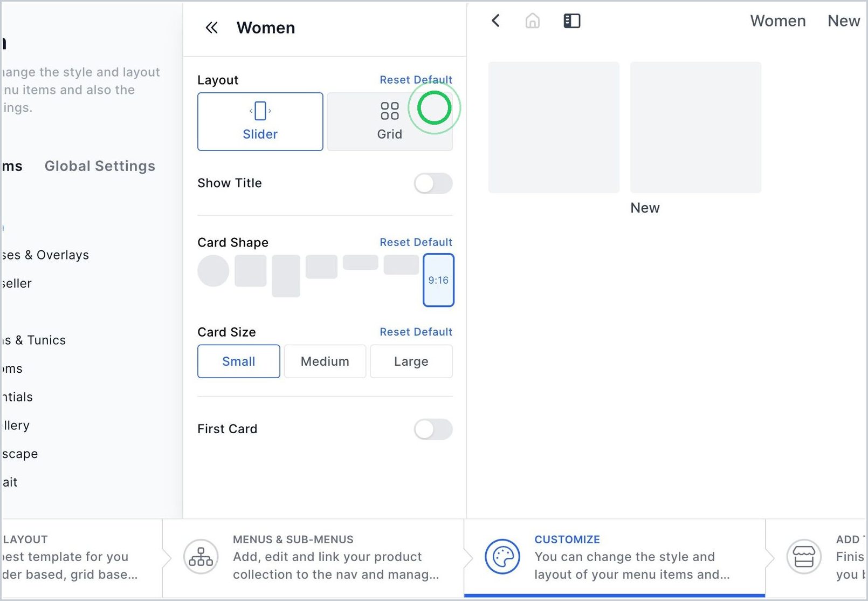The width and height of the screenshot is (868, 601).
Task: Go to the Customize step
Action: (x=615, y=558)
